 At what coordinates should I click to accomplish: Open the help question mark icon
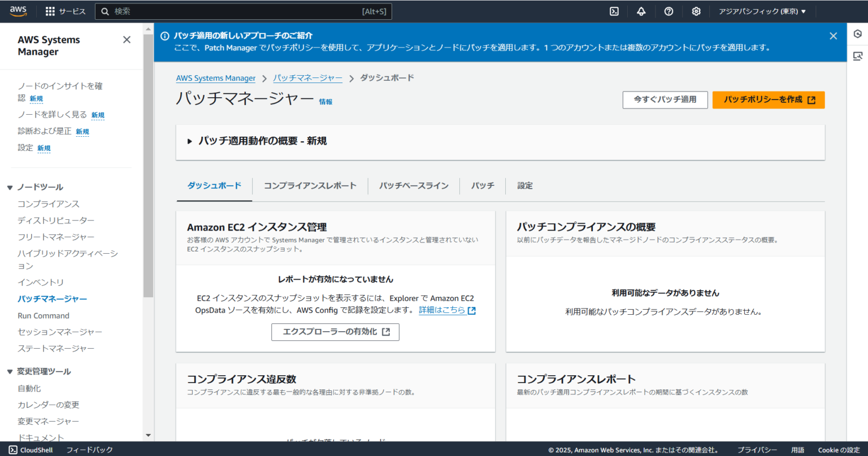click(669, 11)
